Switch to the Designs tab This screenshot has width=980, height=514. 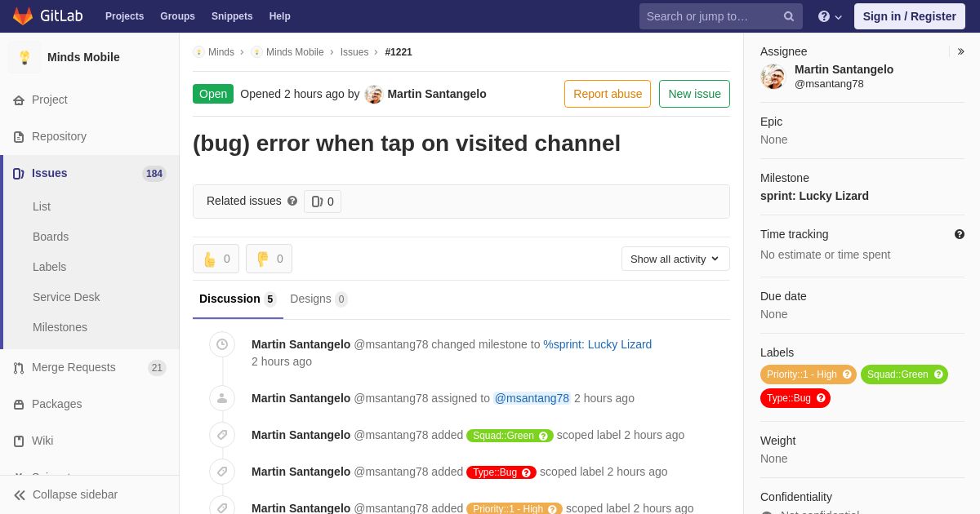click(318, 299)
